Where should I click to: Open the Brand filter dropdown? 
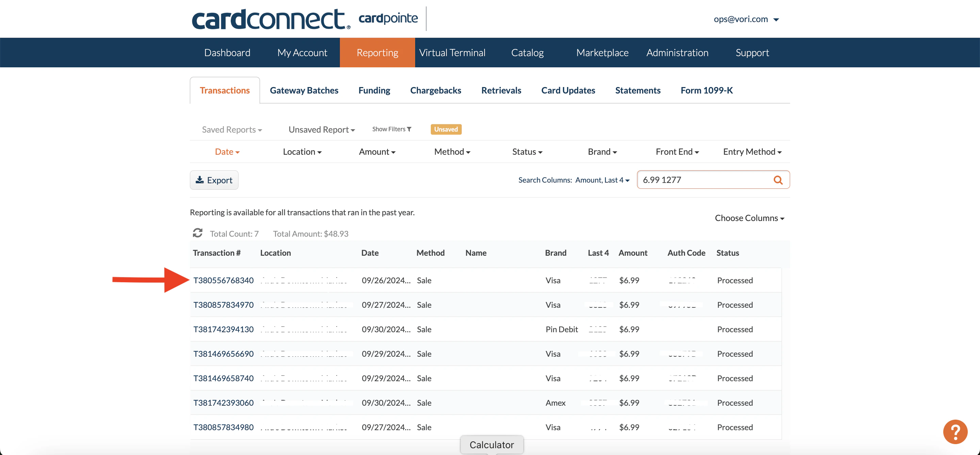[x=602, y=152]
